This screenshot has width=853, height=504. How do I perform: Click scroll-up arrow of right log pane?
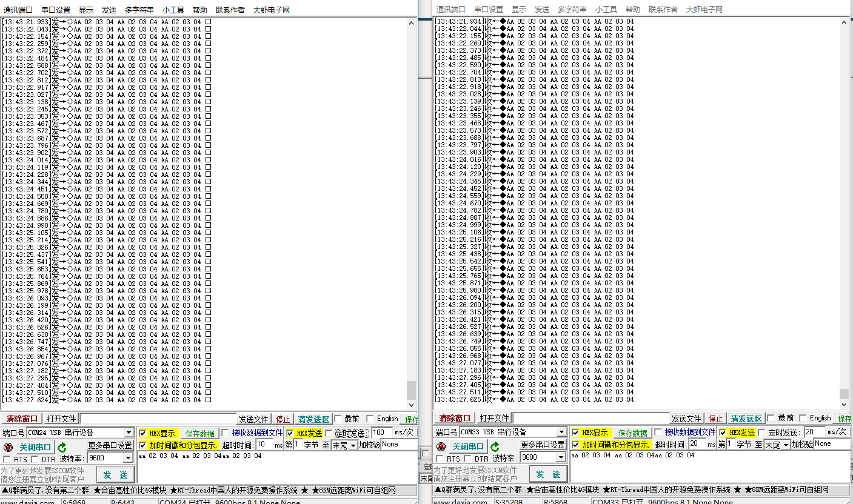click(x=844, y=22)
